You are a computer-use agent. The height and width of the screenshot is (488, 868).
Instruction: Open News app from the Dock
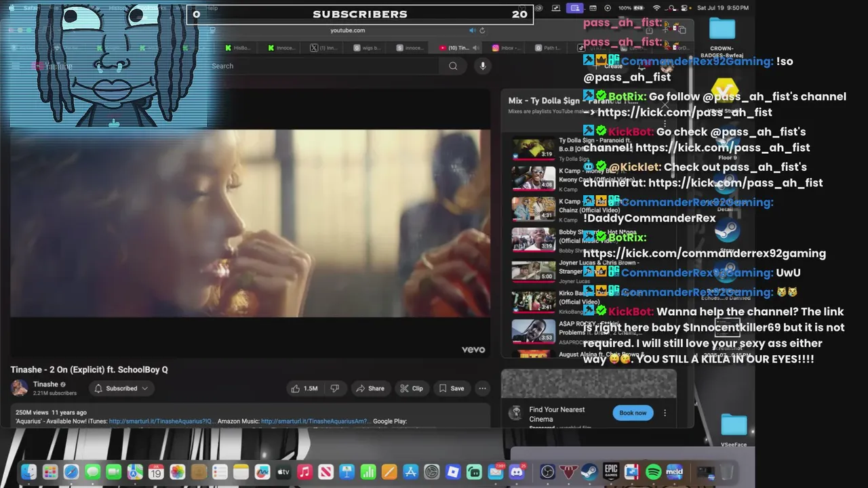325,472
